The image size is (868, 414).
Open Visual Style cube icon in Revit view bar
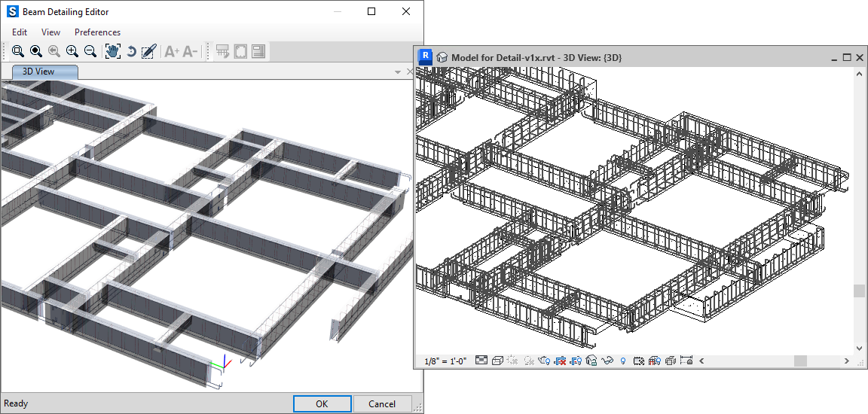click(x=497, y=361)
